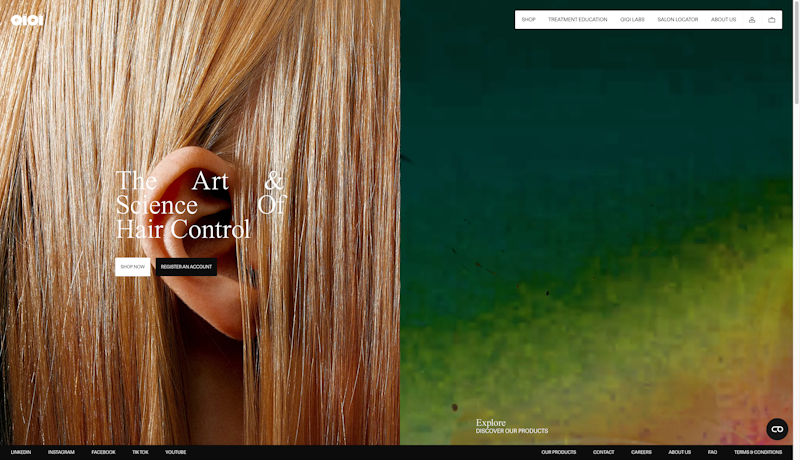Viewport: 800px width, 460px height.
Task: Visit the LinkedIn footer link
Action: coord(21,452)
